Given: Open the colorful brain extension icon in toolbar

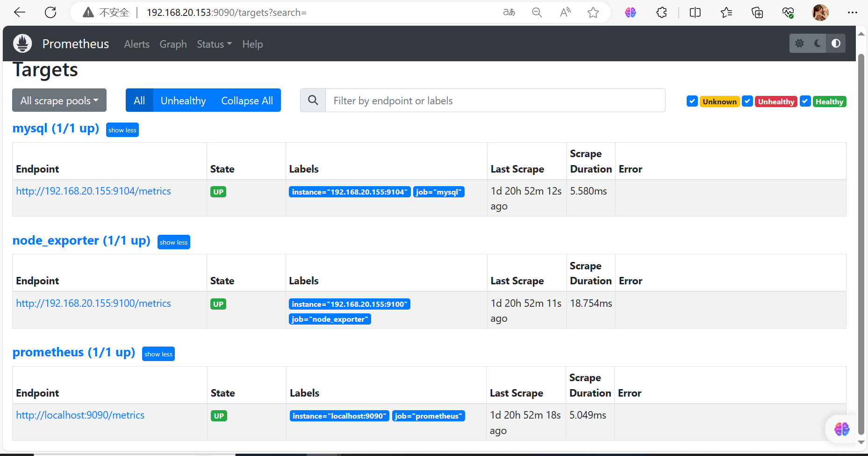Looking at the screenshot, I should 631,13.
